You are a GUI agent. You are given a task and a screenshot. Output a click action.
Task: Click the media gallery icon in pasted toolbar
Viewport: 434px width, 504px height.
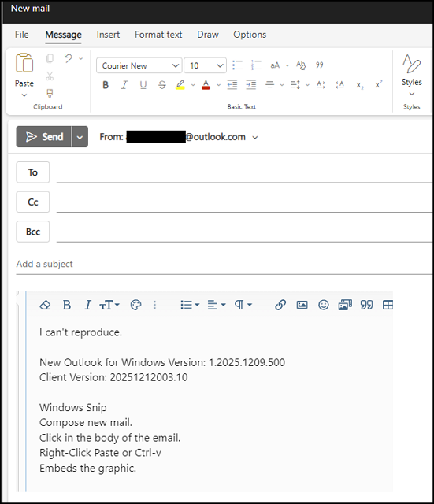(345, 305)
